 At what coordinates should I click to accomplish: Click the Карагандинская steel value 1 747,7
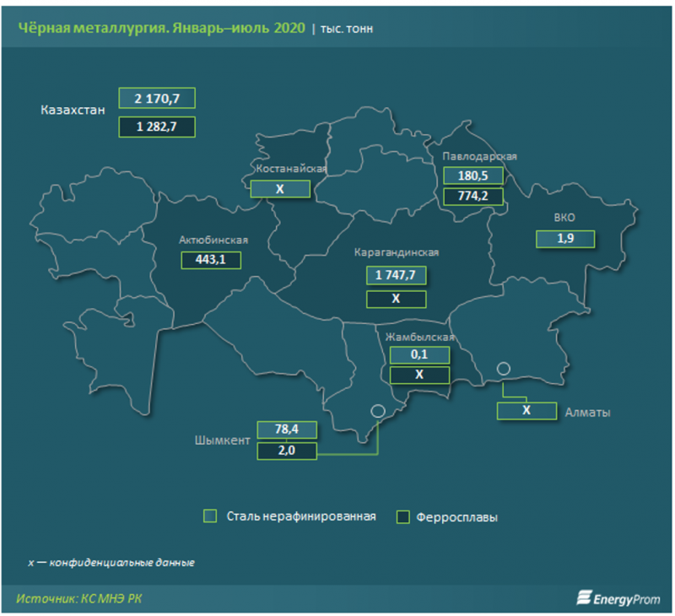click(x=396, y=275)
